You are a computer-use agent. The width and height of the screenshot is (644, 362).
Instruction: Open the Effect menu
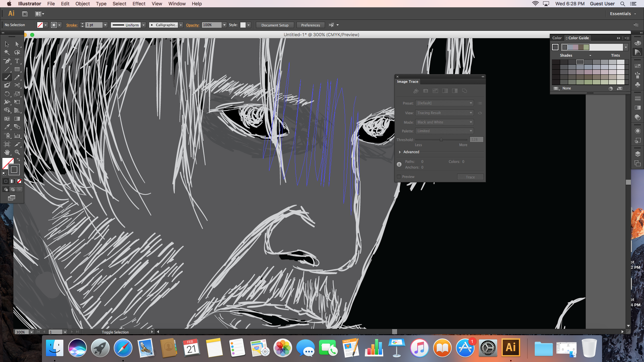139,4
